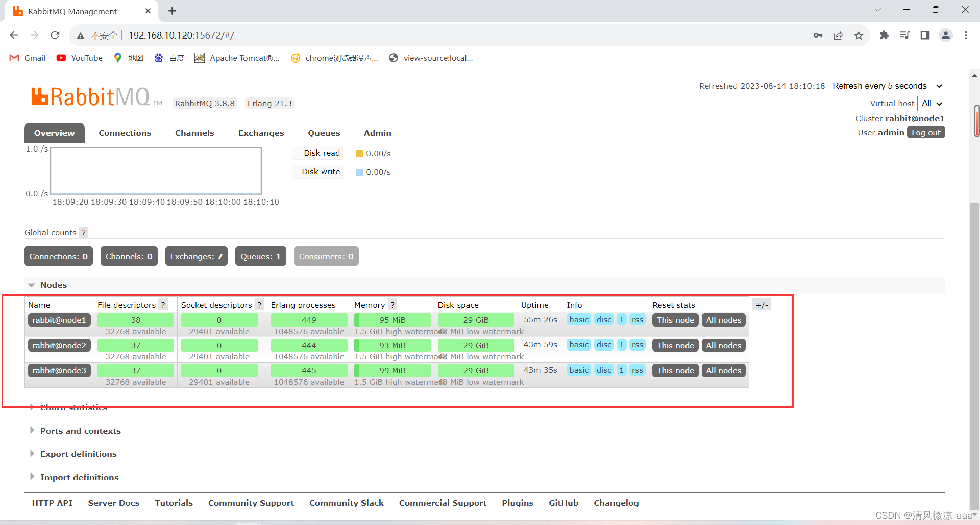Open the tab search chevron
Screen dimensions: 980x525
[x=877, y=10]
